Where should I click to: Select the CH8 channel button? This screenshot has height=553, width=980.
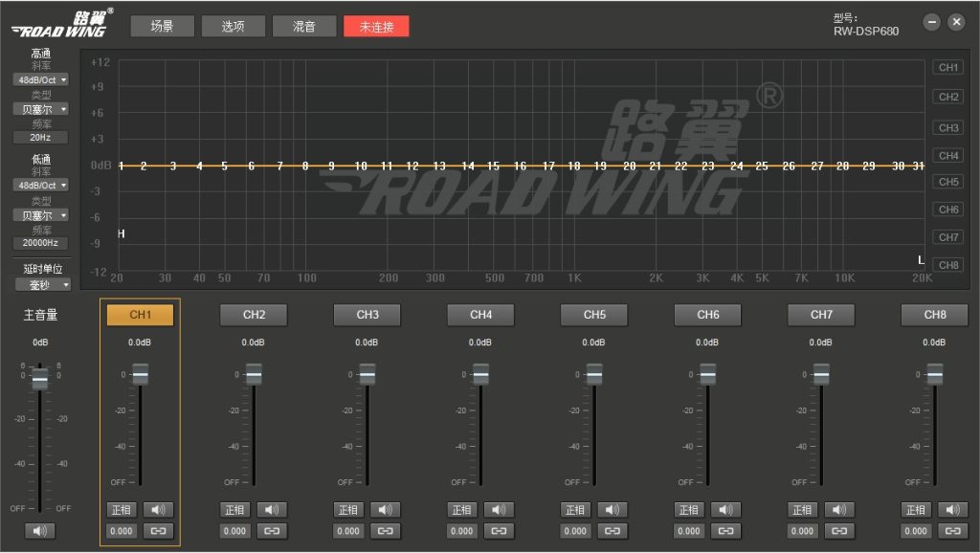(x=935, y=315)
